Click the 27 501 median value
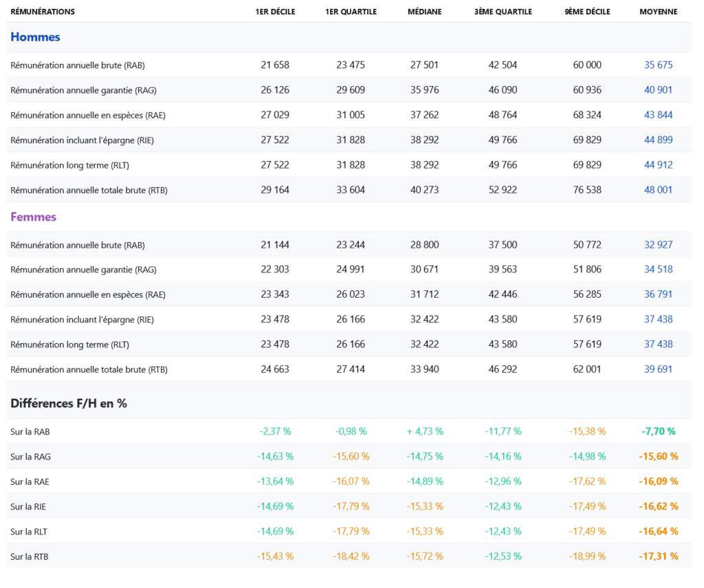This screenshot has width=704, height=588. pos(424,65)
